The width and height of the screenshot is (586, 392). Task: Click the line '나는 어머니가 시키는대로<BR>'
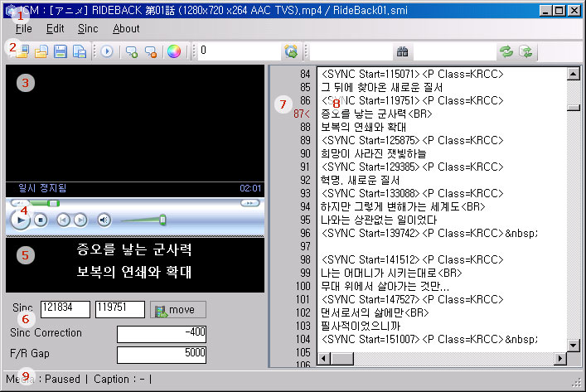pos(391,273)
